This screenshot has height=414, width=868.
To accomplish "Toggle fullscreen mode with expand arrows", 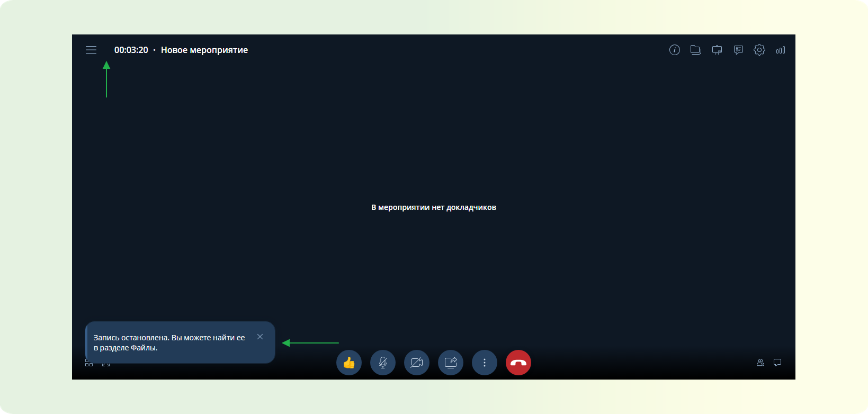I will [x=106, y=365].
